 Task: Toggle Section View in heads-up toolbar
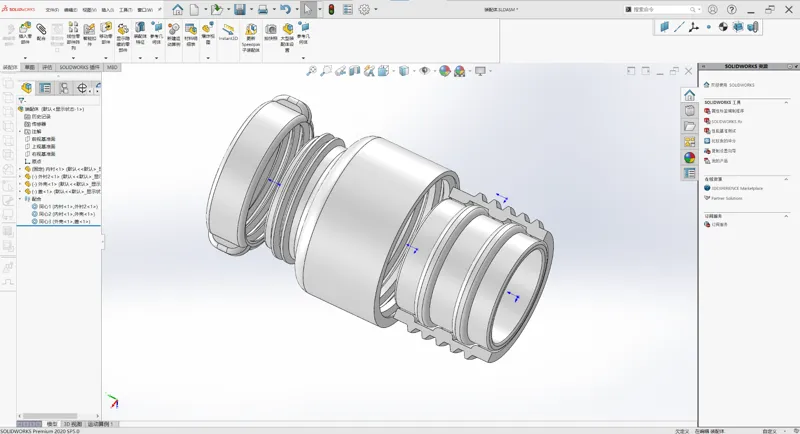pyautogui.click(x=355, y=71)
